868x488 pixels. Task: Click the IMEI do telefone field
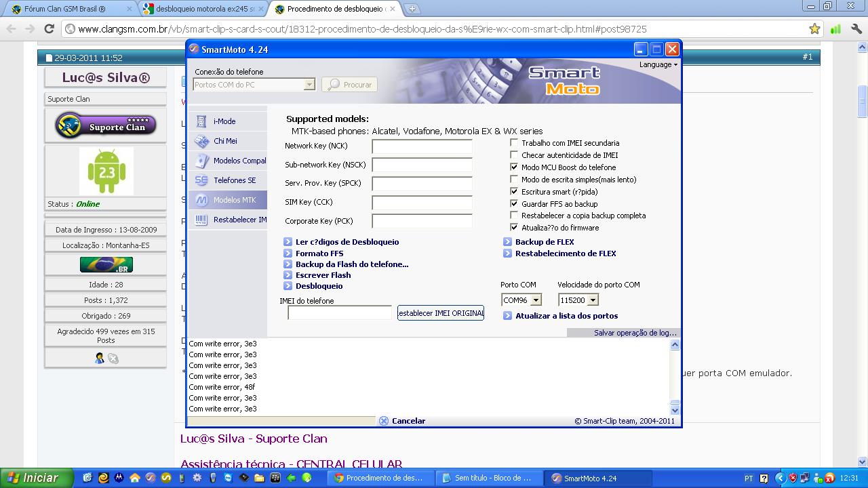(x=340, y=313)
